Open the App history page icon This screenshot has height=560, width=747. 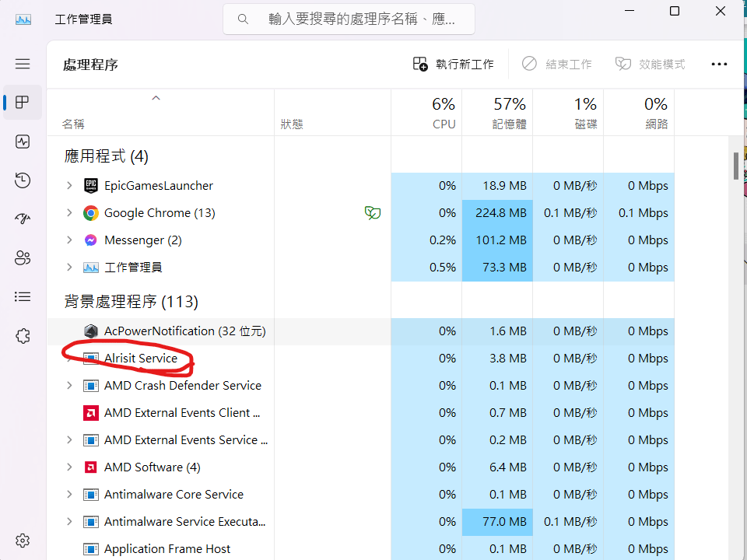(x=23, y=180)
